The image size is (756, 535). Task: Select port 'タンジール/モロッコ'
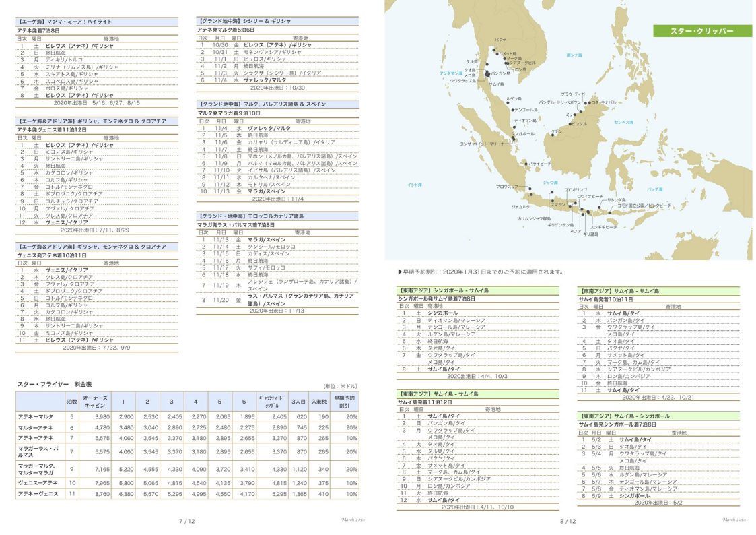(x=271, y=247)
